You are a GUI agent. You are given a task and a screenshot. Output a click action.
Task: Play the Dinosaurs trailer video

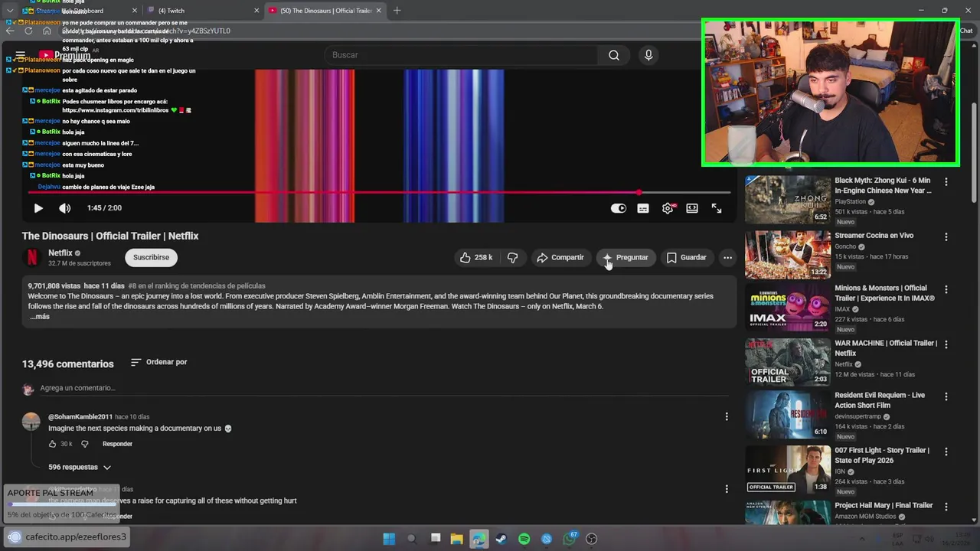38,208
